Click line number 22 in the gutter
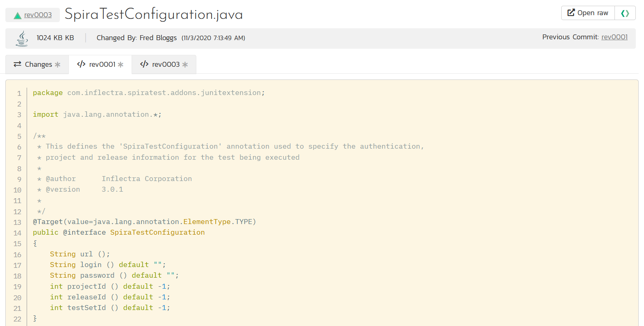The image size is (644, 326). click(17, 319)
